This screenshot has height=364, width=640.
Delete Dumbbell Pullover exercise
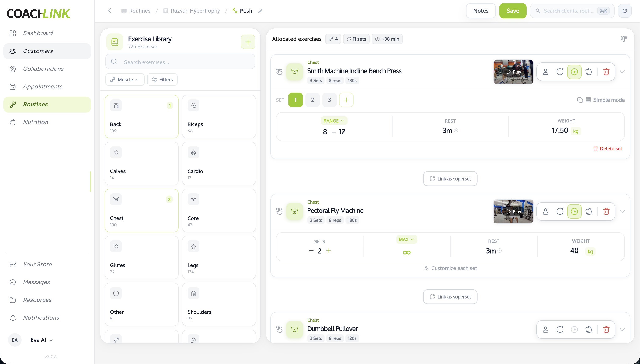click(x=606, y=330)
